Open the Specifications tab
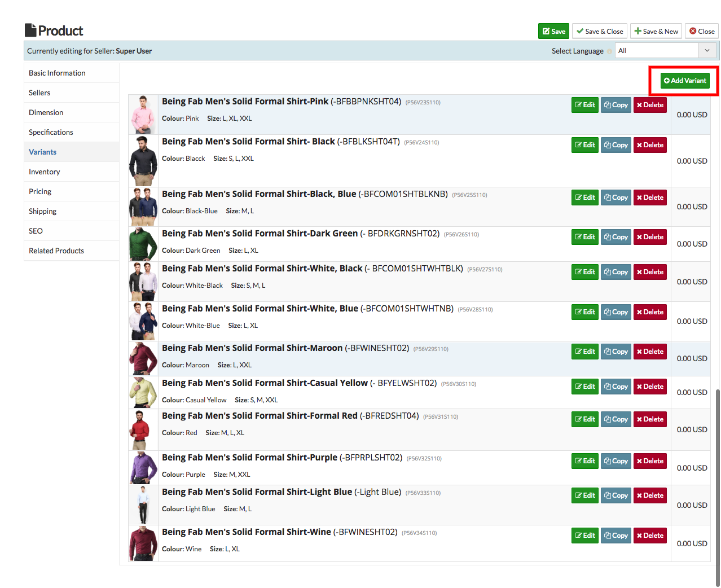 click(72, 132)
